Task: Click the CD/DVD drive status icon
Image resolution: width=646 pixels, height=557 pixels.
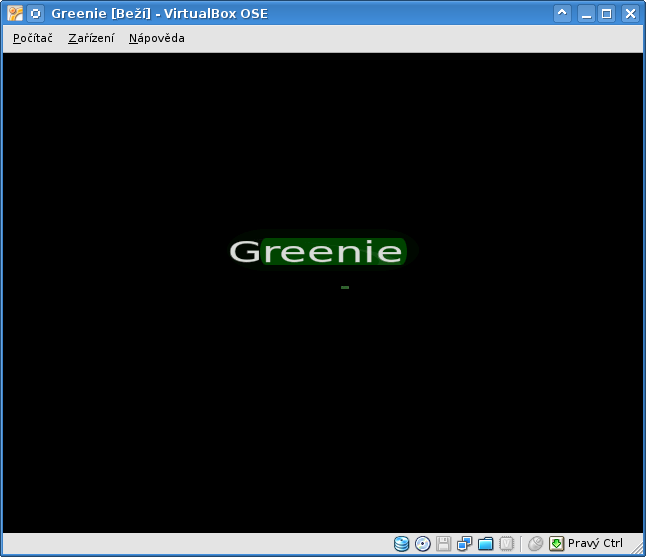Action: click(x=422, y=544)
